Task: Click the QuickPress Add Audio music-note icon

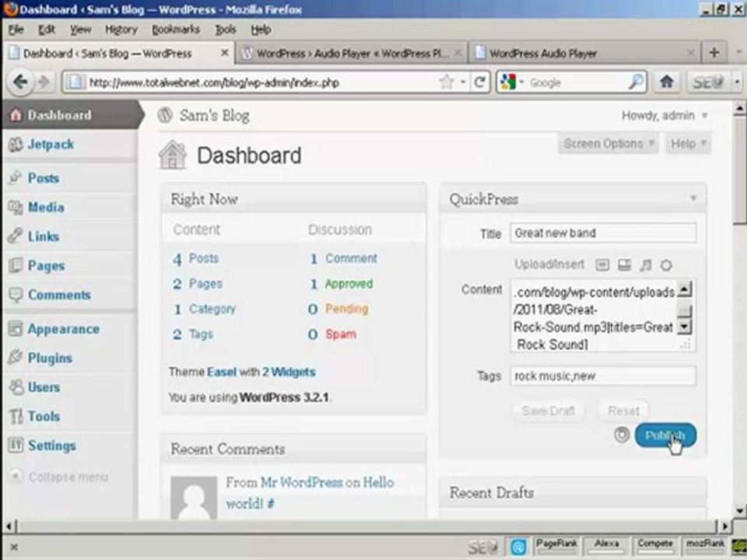Action: (646, 264)
